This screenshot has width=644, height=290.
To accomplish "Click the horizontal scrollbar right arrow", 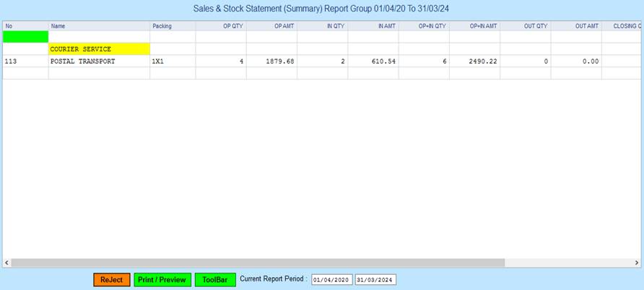I will pyautogui.click(x=638, y=262).
